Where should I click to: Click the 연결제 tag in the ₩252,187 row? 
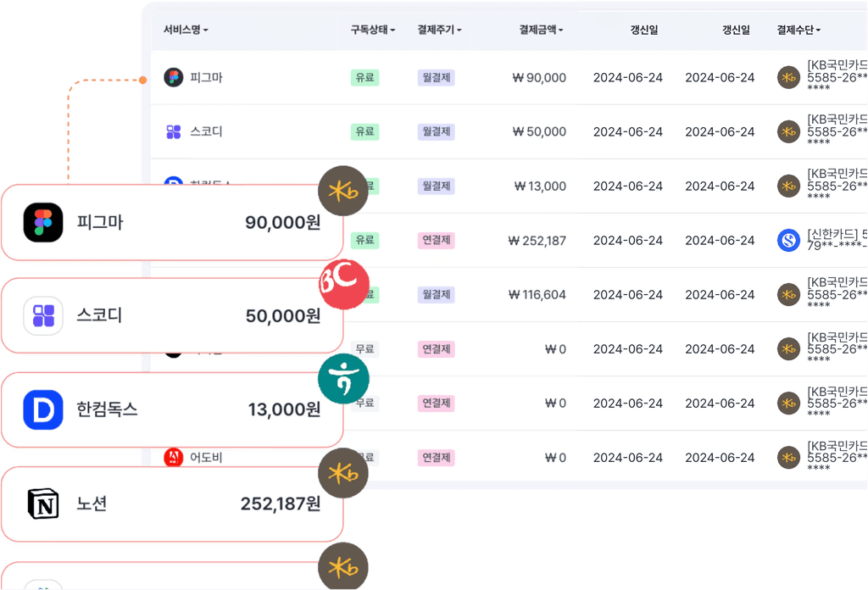coord(437,240)
